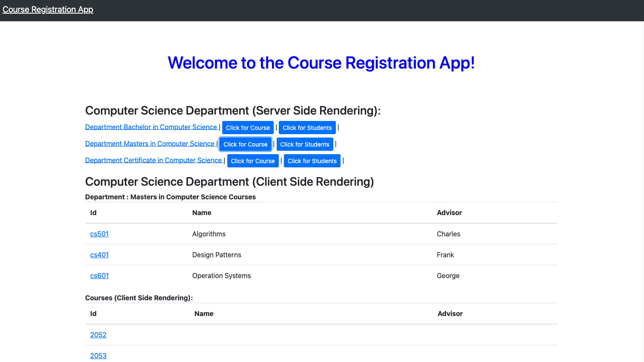
Task: Click the Computer Science Department (Client Side Rendering) heading
Action: click(229, 182)
